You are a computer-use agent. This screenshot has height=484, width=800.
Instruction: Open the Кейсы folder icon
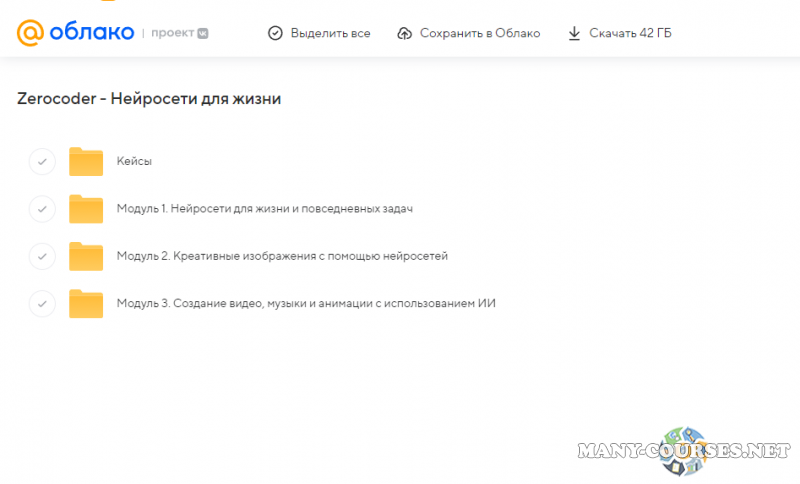86,161
